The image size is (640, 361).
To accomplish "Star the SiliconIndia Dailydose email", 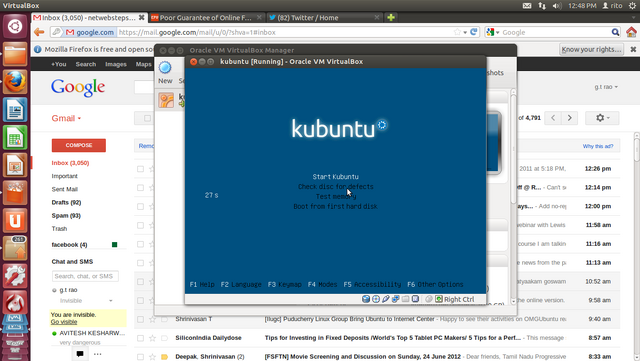I will coord(152,338).
